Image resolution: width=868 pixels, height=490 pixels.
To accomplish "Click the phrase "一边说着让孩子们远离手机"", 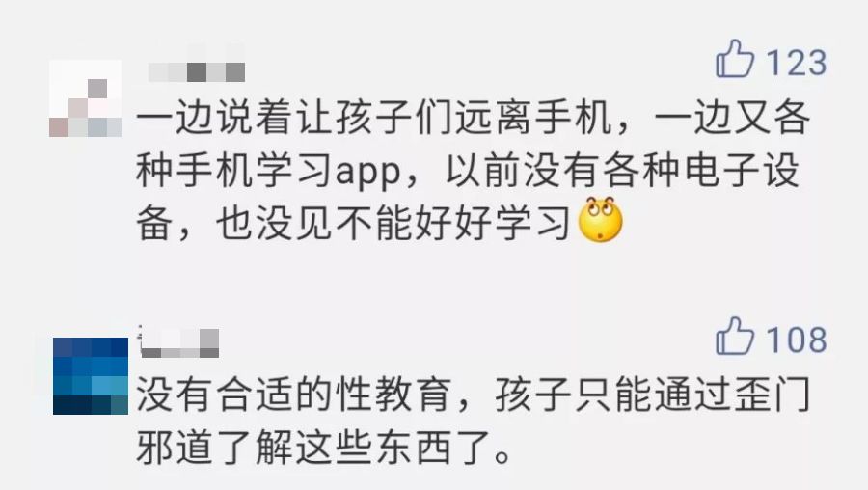I will pyautogui.click(x=374, y=117).
